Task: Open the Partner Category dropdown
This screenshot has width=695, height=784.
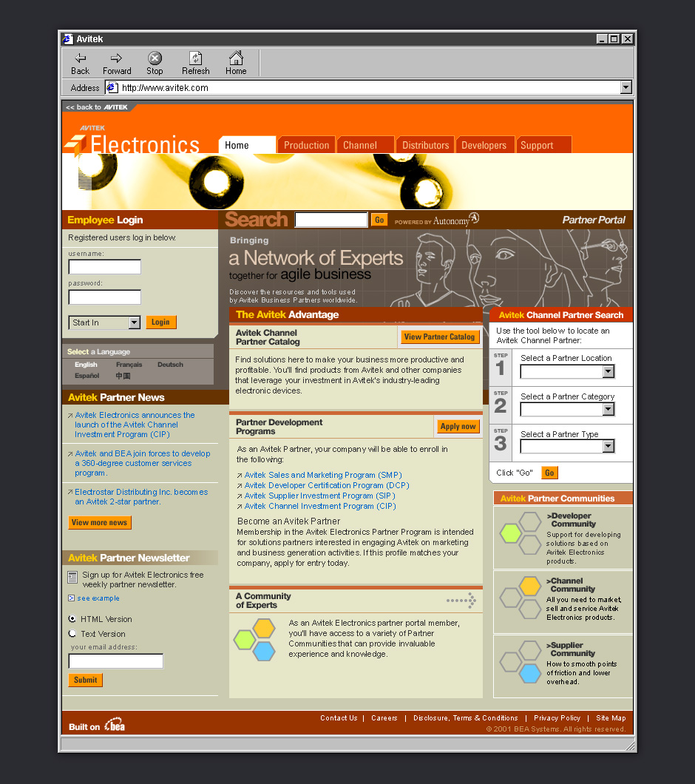Action: pyautogui.click(x=608, y=410)
